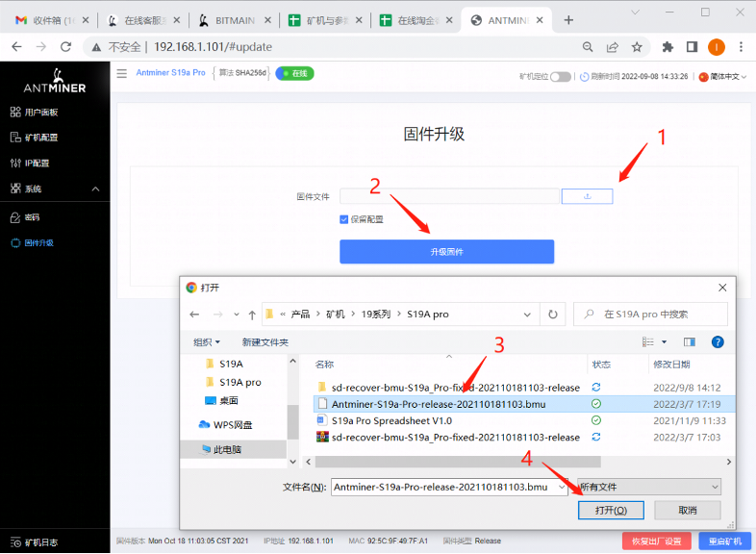The height and width of the screenshot is (554, 756).
Task: Open 矿机日志 in the sidebar
Action: point(34,542)
